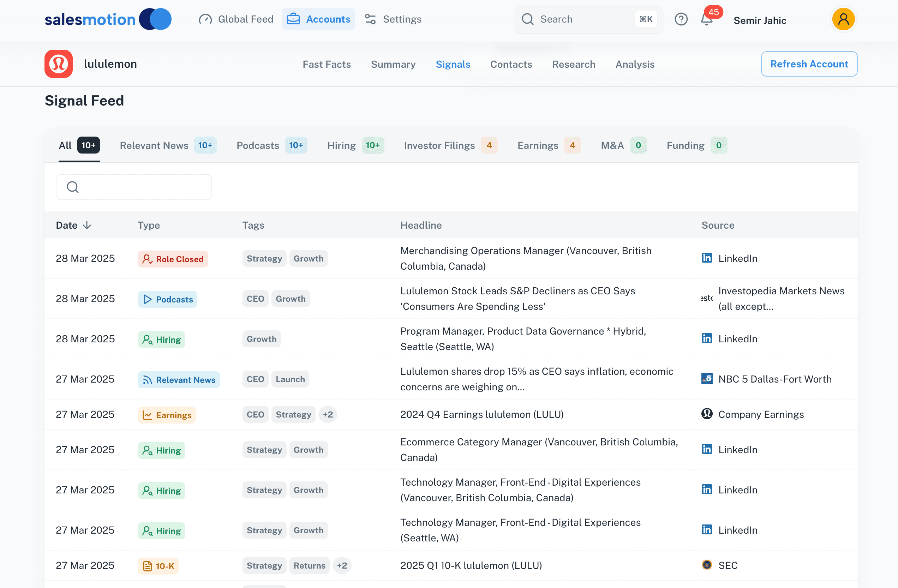The image size is (898, 588).
Task: Click the Earnings type badge in table
Action: click(166, 415)
